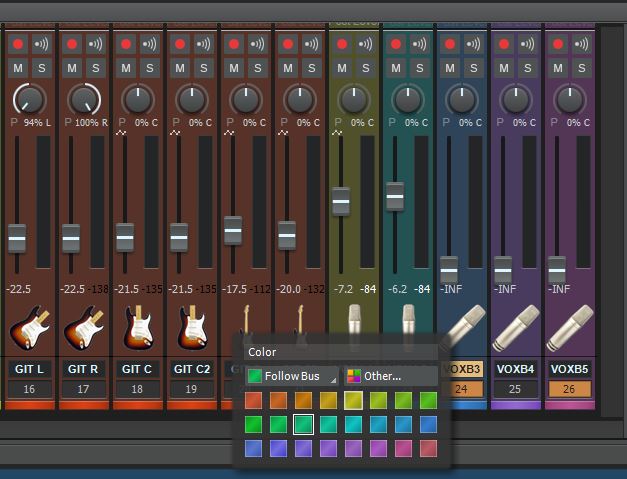627x479 pixels.
Task: Pick the rose-red swatch at the end of the bottom row
Action: click(x=428, y=448)
